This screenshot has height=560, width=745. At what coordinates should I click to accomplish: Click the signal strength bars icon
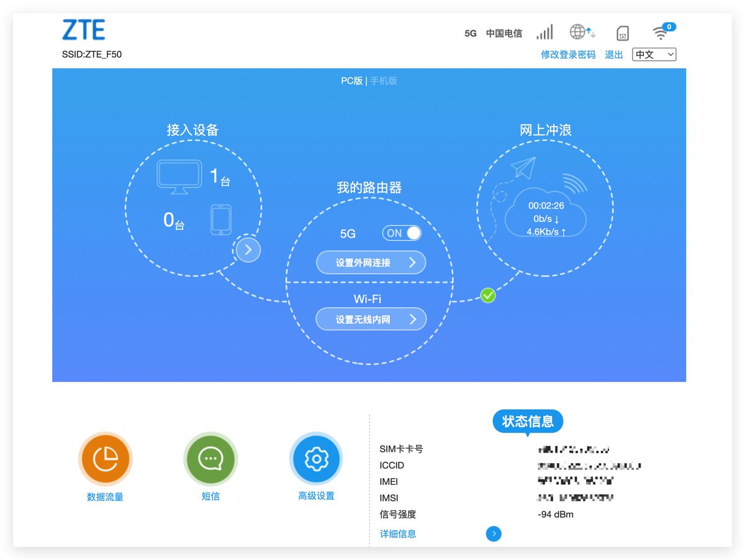(x=544, y=32)
